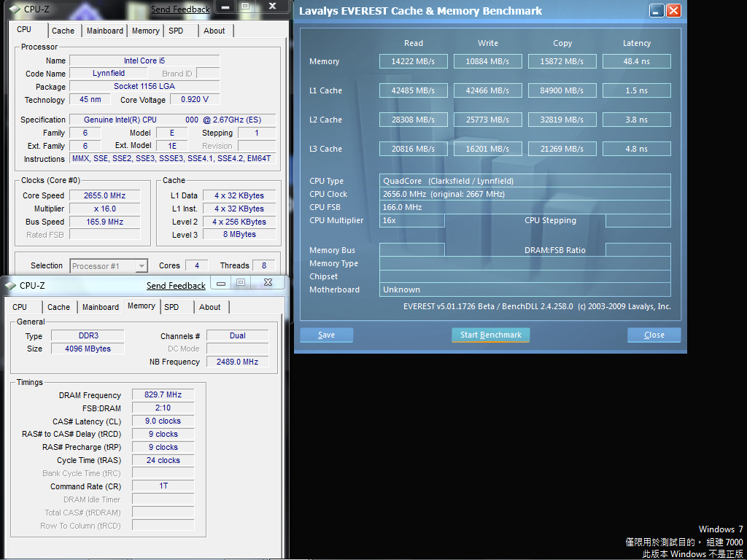Click L1 Cache Copy value 84900 MB/s

[562, 90]
